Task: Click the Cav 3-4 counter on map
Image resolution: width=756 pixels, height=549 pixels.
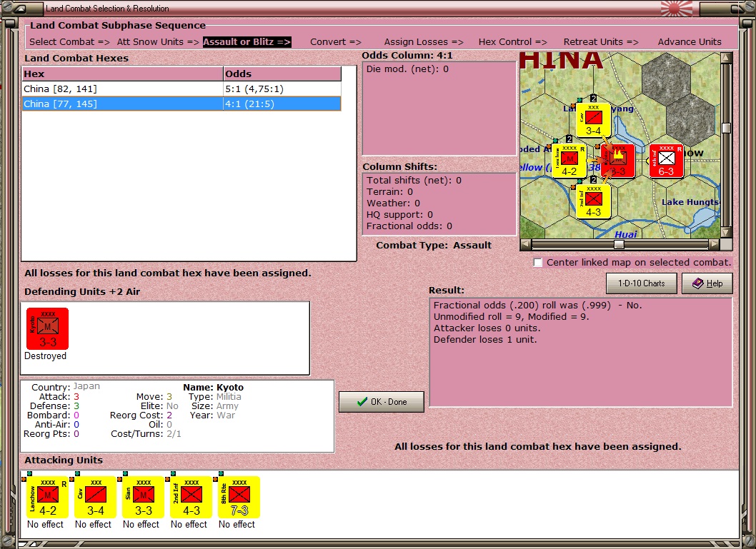Action: 593,120
